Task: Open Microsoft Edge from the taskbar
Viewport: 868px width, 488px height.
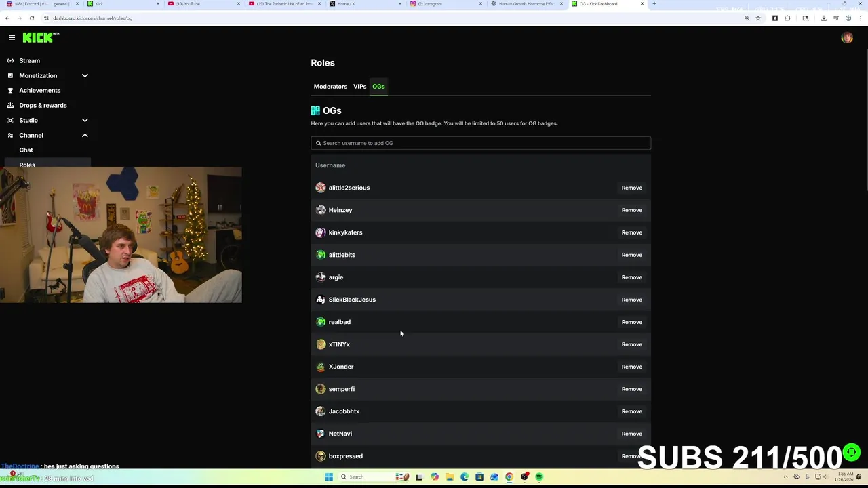Action: coord(465,477)
